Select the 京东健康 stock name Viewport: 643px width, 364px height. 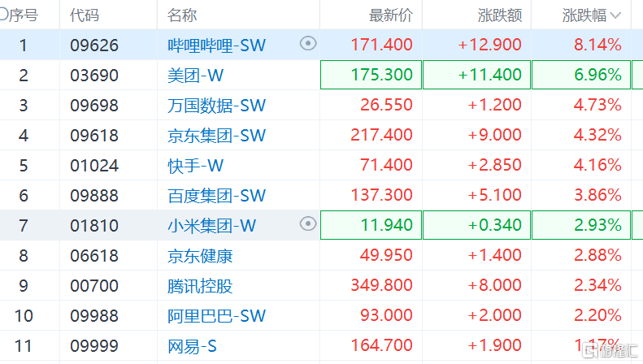200,256
